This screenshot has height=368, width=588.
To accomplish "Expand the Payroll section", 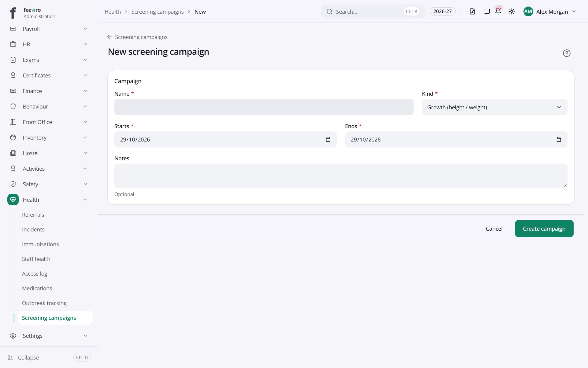I will 49,29.
